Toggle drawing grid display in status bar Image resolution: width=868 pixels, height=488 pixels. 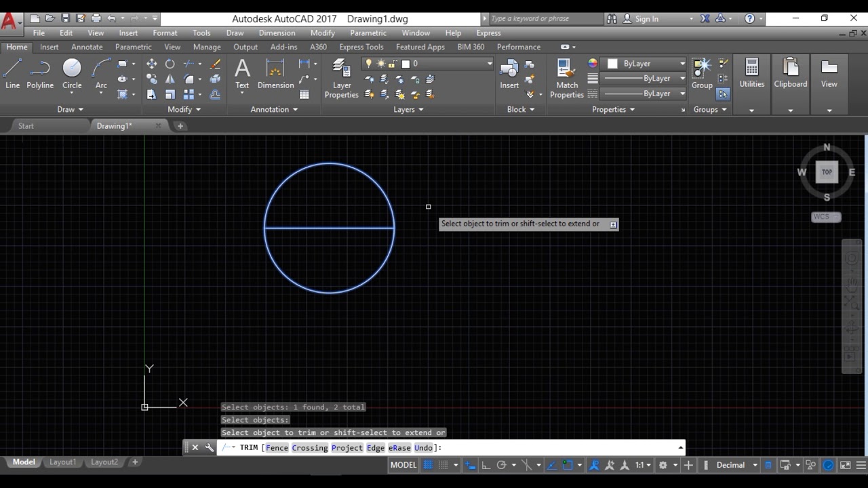pos(428,465)
